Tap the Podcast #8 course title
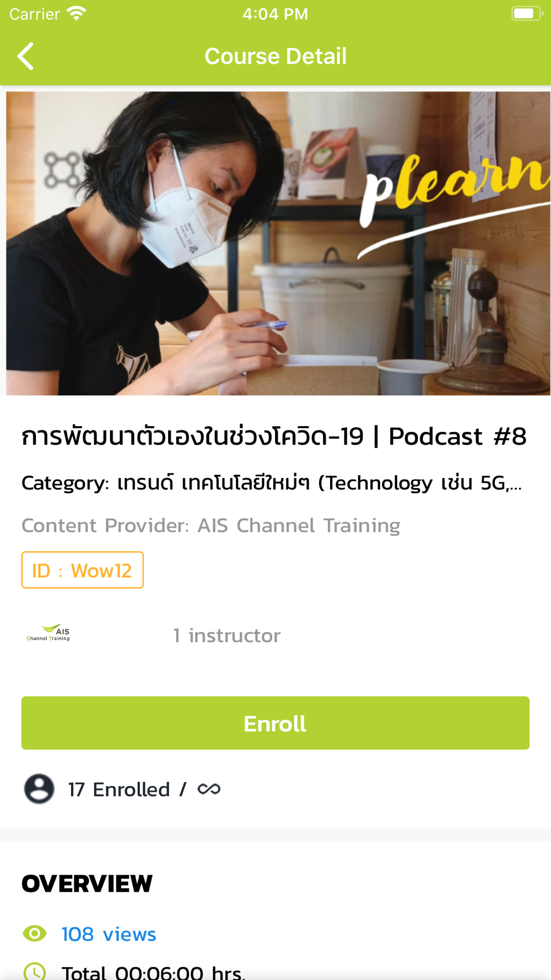Viewport: 551px width, 980px height. coord(274,436)
